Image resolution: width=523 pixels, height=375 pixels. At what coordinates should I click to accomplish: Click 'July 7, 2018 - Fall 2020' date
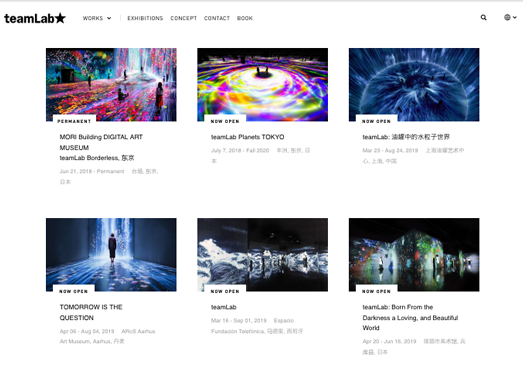240,150
